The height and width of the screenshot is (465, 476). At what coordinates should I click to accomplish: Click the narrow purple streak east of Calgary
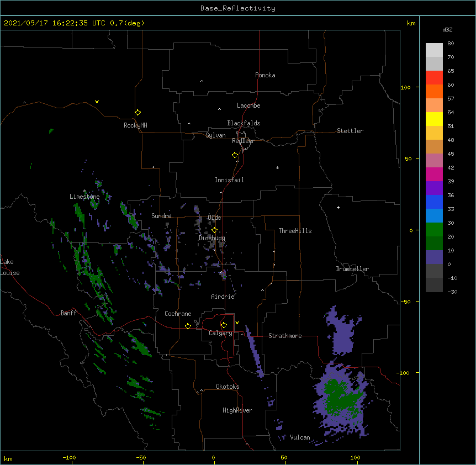255,351
